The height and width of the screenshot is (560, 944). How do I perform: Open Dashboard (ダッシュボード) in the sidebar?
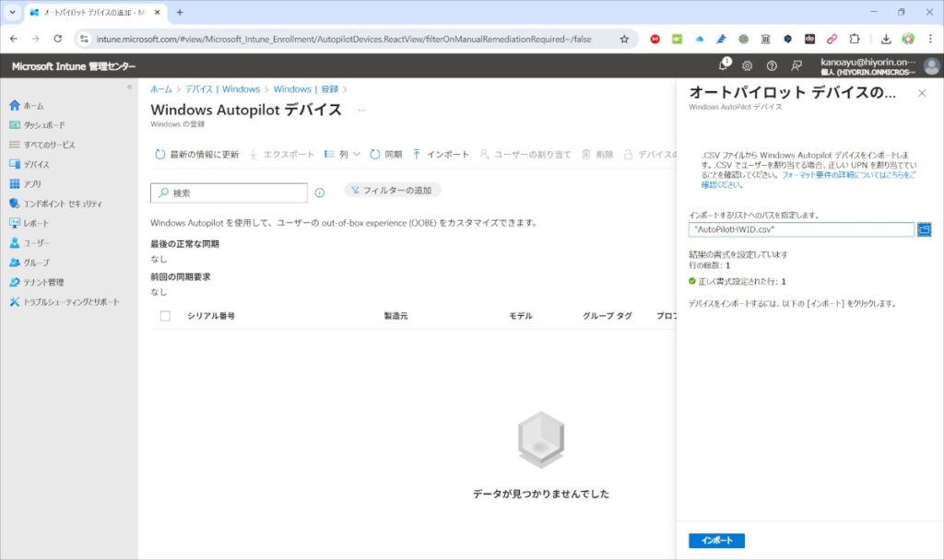pos(37,125)
